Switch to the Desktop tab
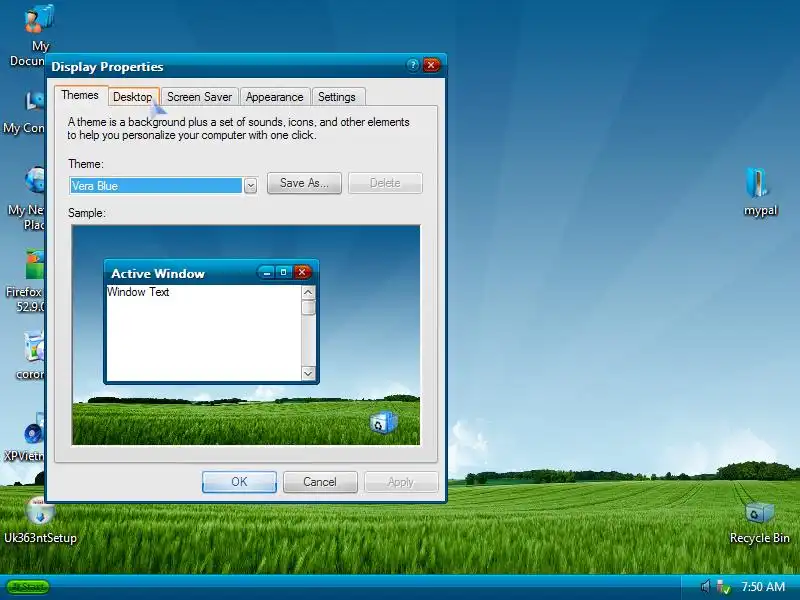 tap(133, 97)
